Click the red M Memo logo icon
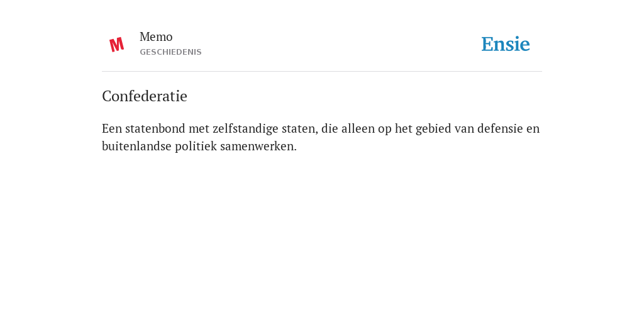This screenshot has height=322, width=644. [x=116, y=45]
